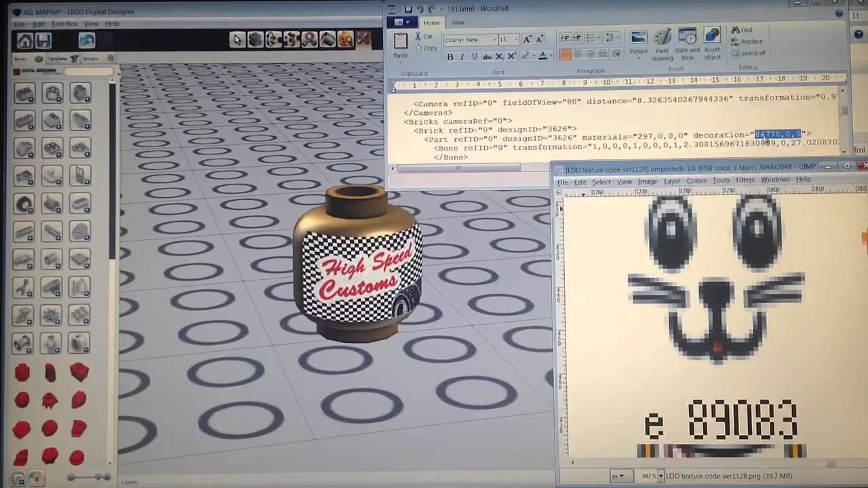Justify text in WordPad
Image resolution: width=868 pixels, height=488 pixels.
(604, 55)
